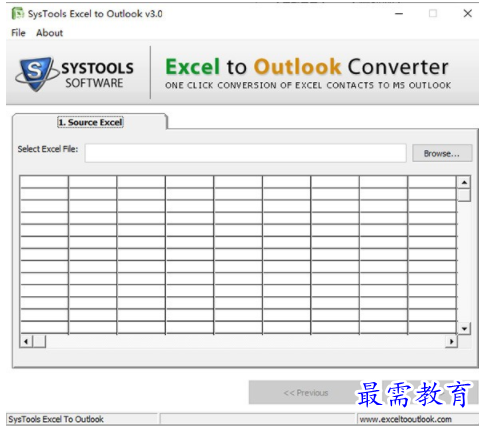Click the vertical scrollbar thumb
479x426 pixels.
464,195
